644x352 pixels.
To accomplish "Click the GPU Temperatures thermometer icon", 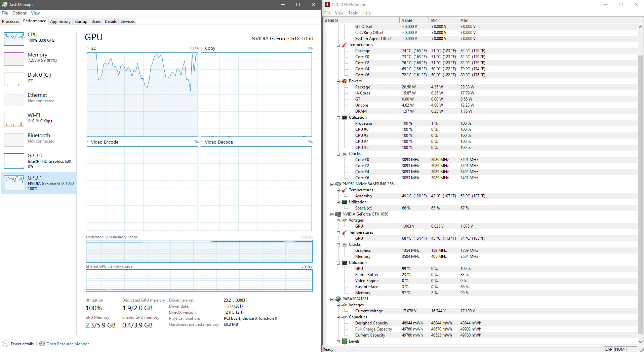I will tap(344, 232).
